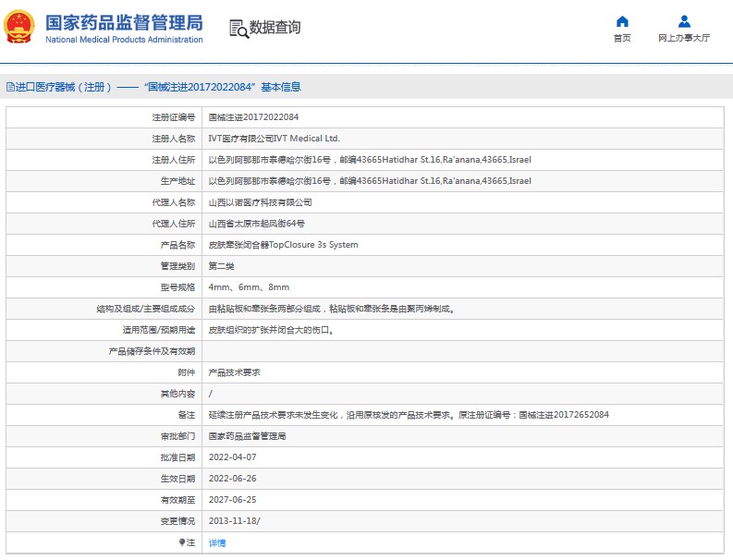Select effective date 2022-06-26
Screen dimensions: 733x560
(232, 479)
